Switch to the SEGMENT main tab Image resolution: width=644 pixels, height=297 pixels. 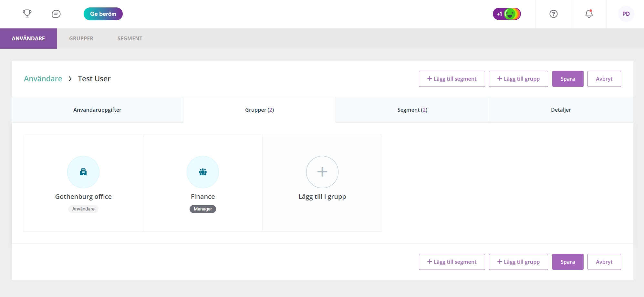(x=130, y=38)
